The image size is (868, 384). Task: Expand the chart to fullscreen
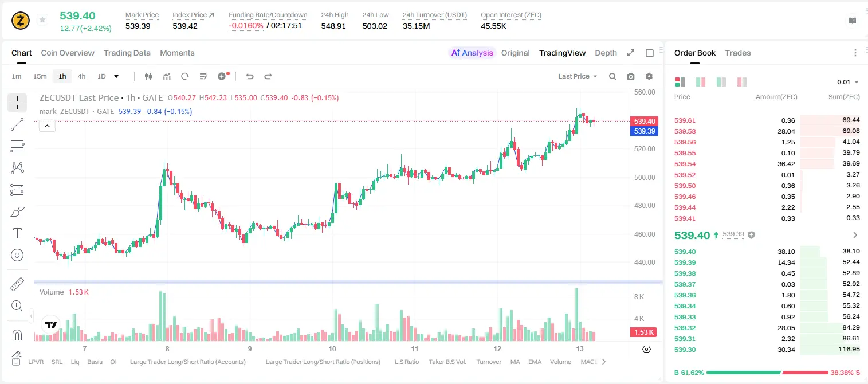(631, 53)
